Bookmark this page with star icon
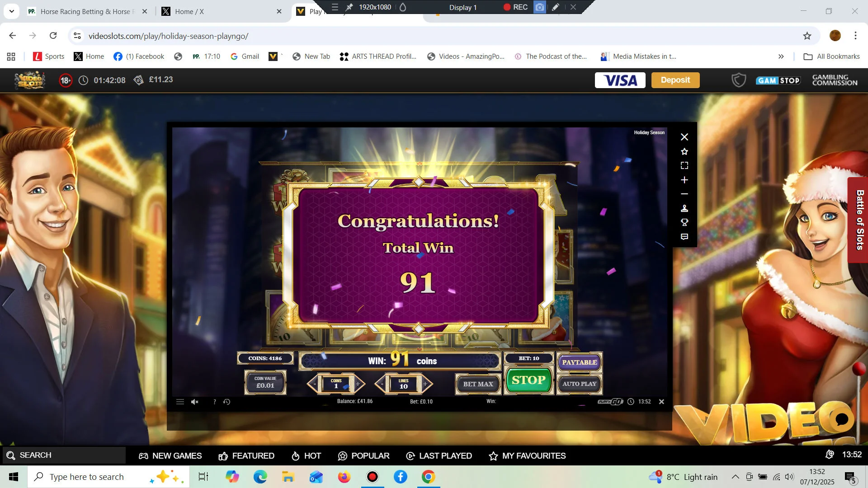 [x=807, y=36]
